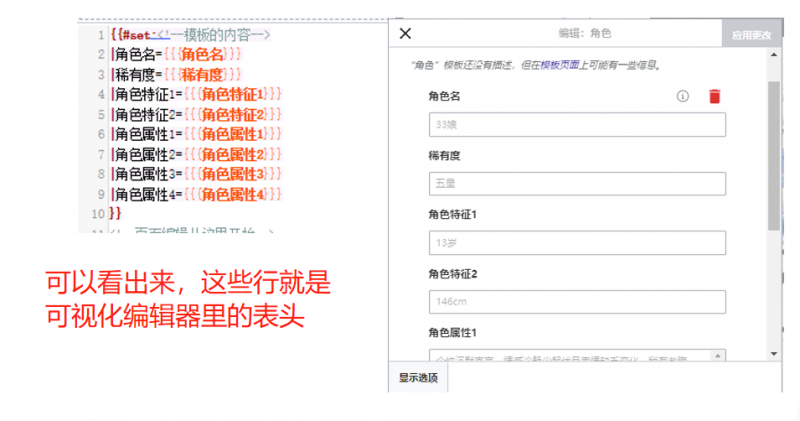Viewport: 800px width, 421px height.
Task: Click closing braces }} on line 10
Action: click(116, 213)
